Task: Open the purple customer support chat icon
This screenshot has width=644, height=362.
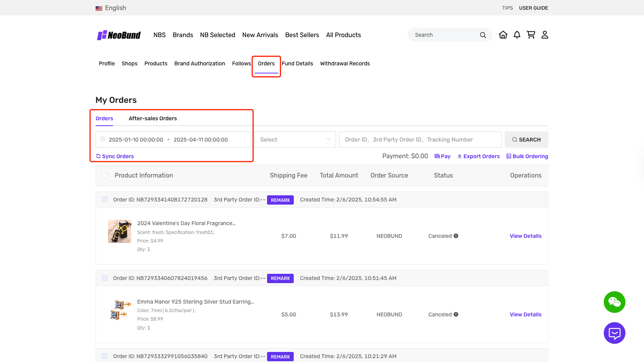Action: 614,333
